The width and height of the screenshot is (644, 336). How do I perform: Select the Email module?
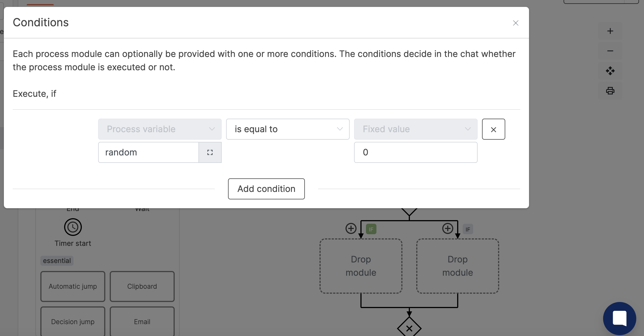[142, 322]
